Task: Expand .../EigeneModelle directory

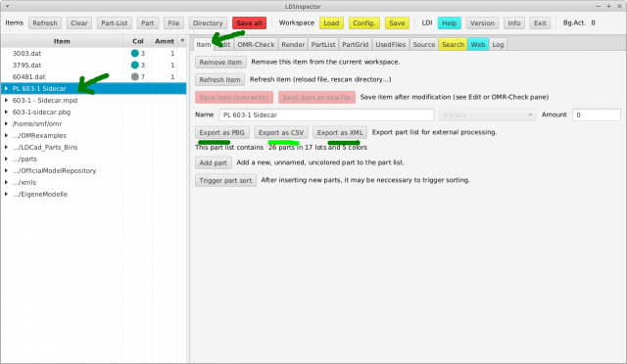Action: (x=6, y=194)
